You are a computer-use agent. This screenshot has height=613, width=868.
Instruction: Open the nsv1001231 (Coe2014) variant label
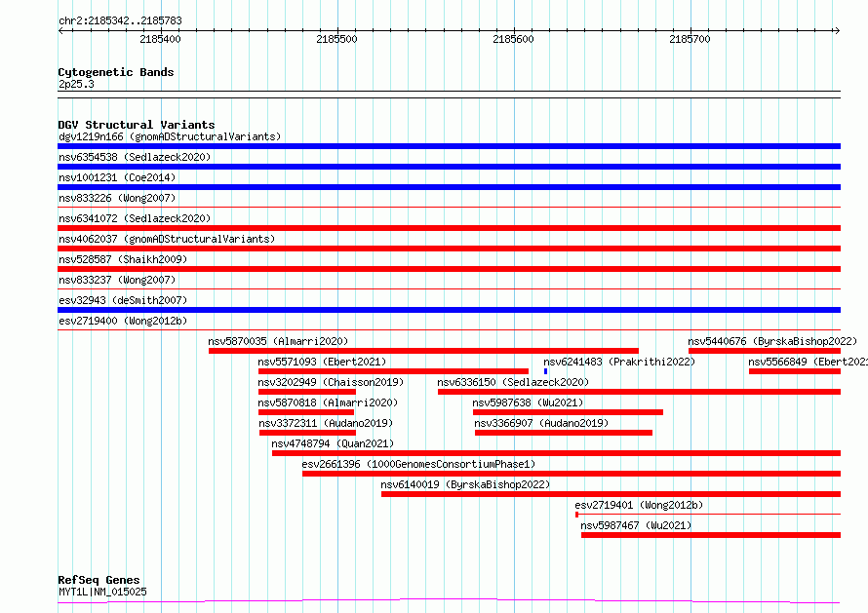[x=117, y=177]
